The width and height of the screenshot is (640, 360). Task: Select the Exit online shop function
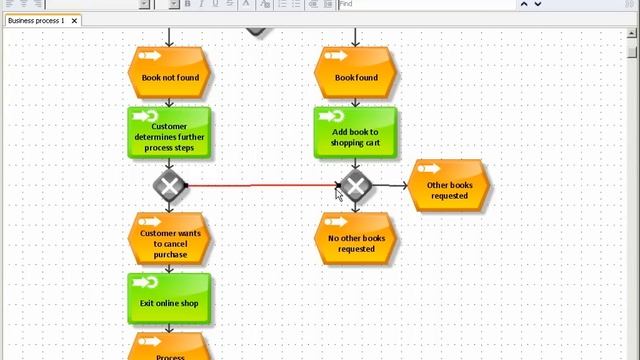169,299
